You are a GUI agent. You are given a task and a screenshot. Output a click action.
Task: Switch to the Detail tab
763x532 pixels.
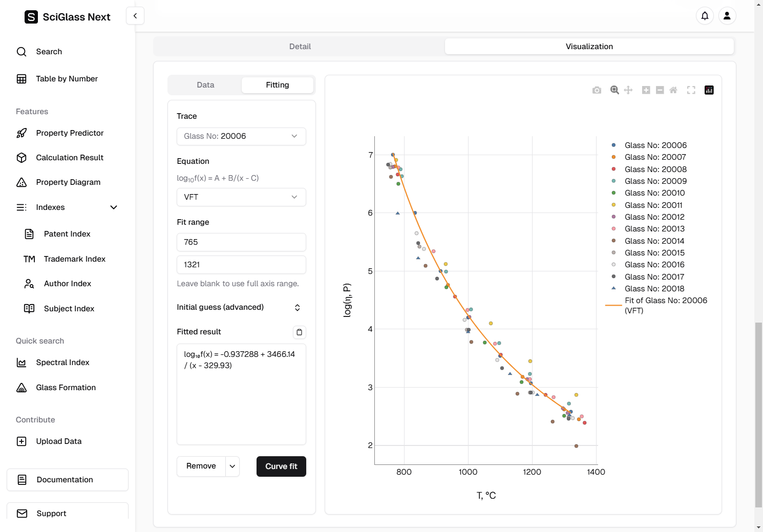pyautogui.click(x=300, y=47)
